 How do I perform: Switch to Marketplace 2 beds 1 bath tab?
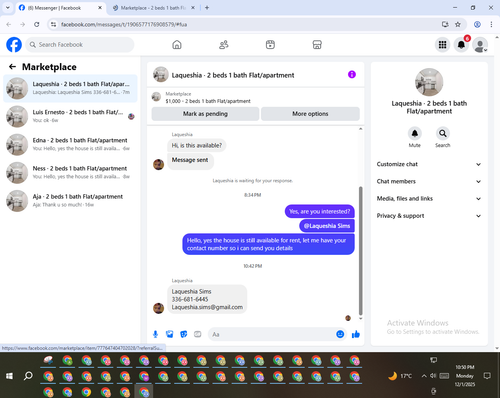pos(153,8)
